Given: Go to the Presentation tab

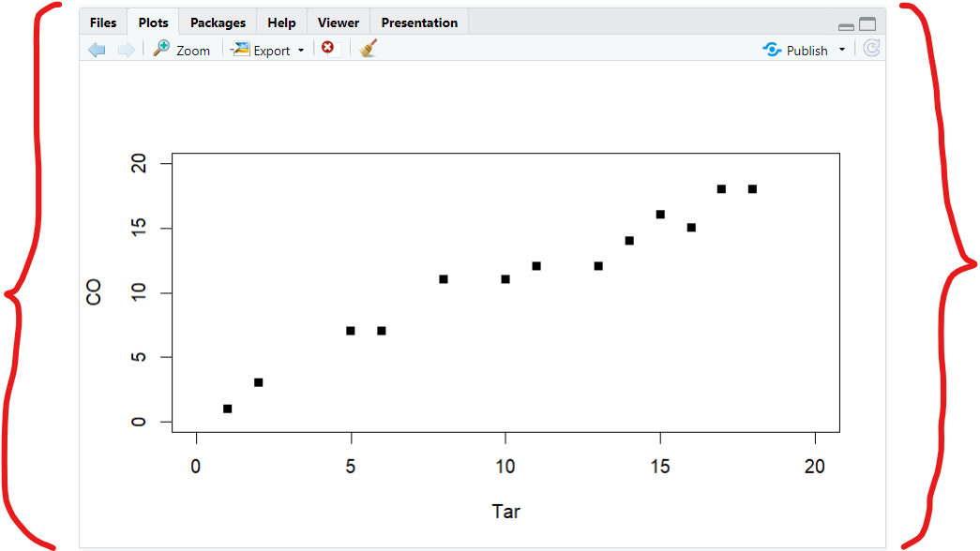Looking at the screenshot, I should point(419,22).
